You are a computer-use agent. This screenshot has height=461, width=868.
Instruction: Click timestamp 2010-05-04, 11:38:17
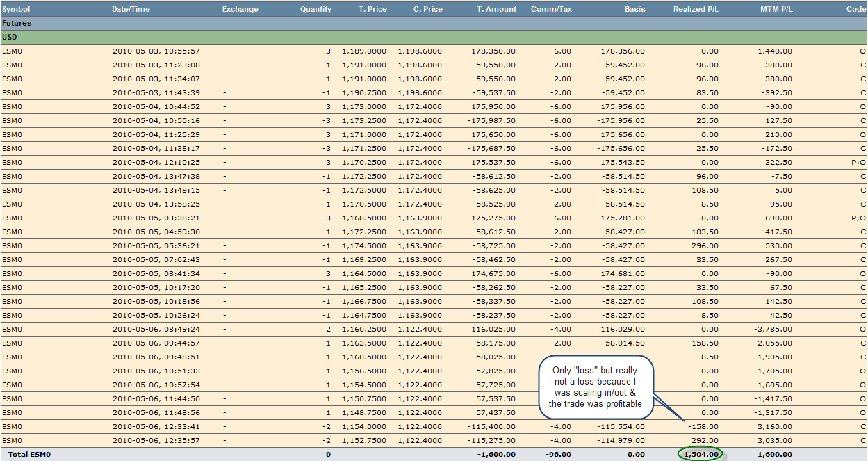tap(156, 148)
